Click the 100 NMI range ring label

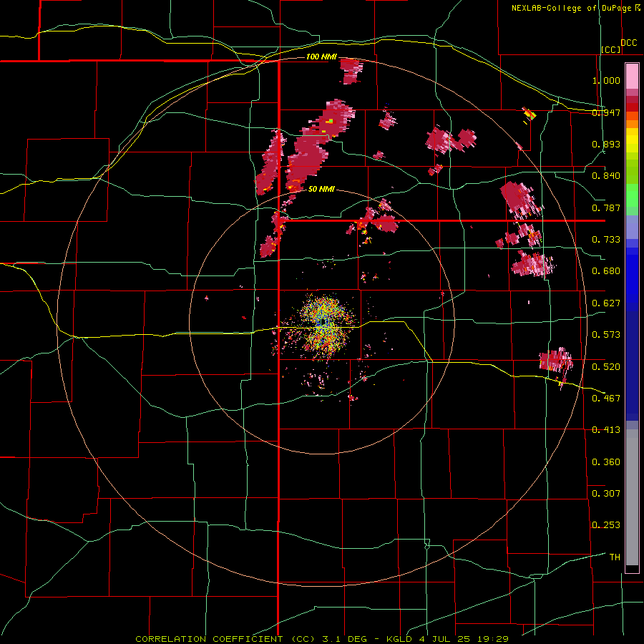click(321, 57)
